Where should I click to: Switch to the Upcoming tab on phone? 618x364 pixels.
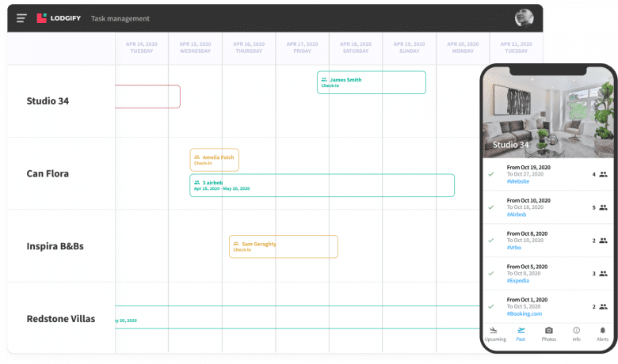pos(495,333)
